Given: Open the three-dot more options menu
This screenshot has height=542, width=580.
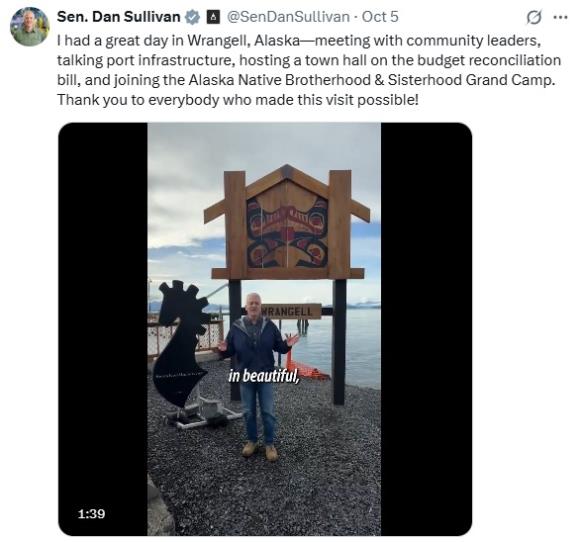Looking at the screenshot, I should (560, 17).
